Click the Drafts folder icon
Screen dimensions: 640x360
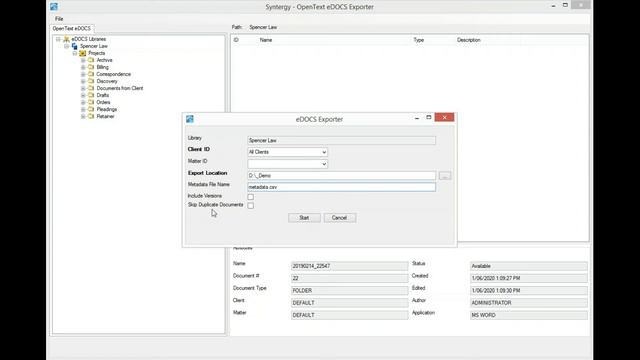91,95
